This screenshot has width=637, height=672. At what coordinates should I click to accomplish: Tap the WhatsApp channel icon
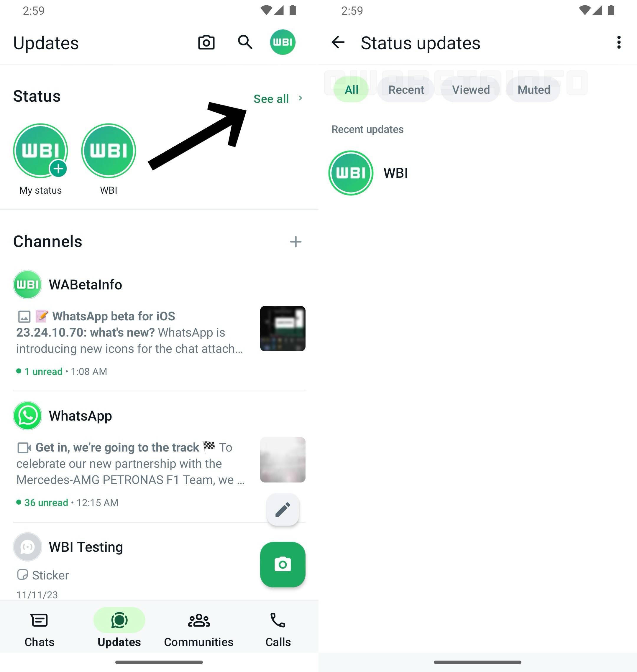(x=27, y=415)
